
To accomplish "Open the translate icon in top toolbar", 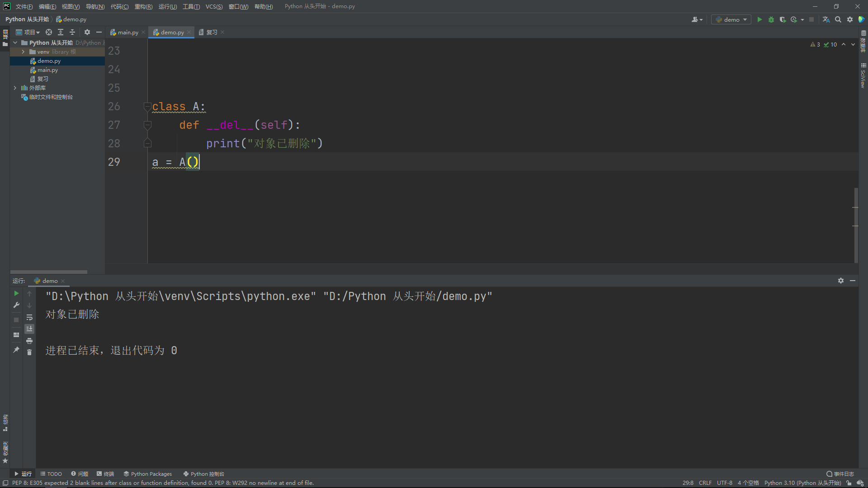I will 826,19.
